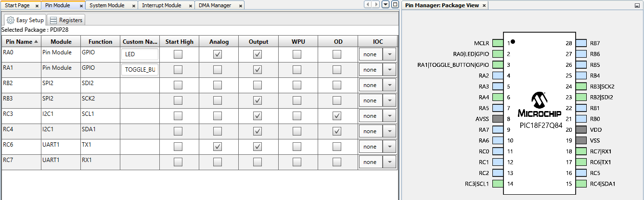Edit the LED custom name field
The image size is (644, 200).
point(140,54)
